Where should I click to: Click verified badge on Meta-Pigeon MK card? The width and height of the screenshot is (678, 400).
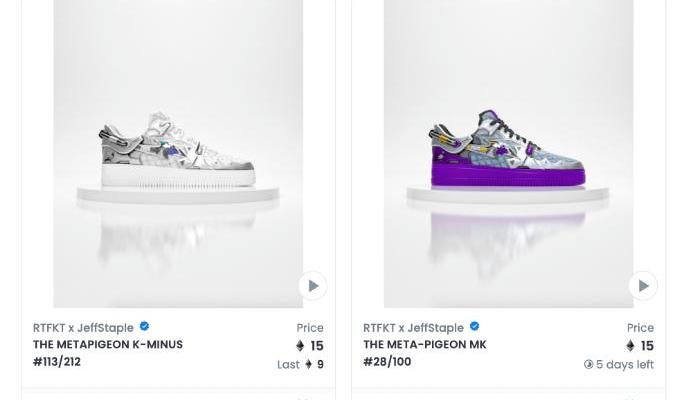point(474,327)
